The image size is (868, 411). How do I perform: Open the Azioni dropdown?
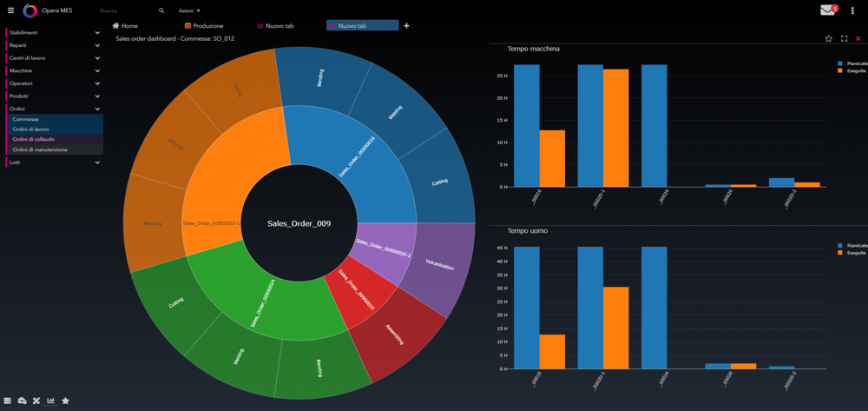189,11
